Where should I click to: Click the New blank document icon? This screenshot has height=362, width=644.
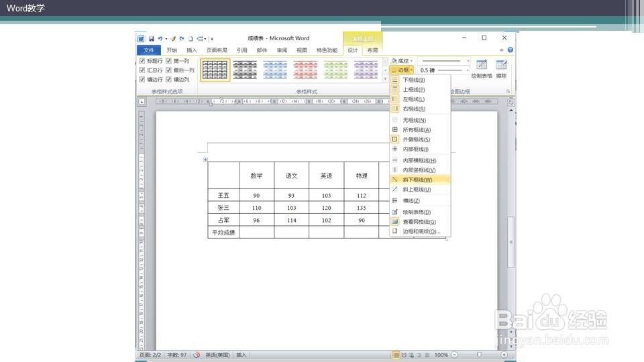tap(191, 39)
